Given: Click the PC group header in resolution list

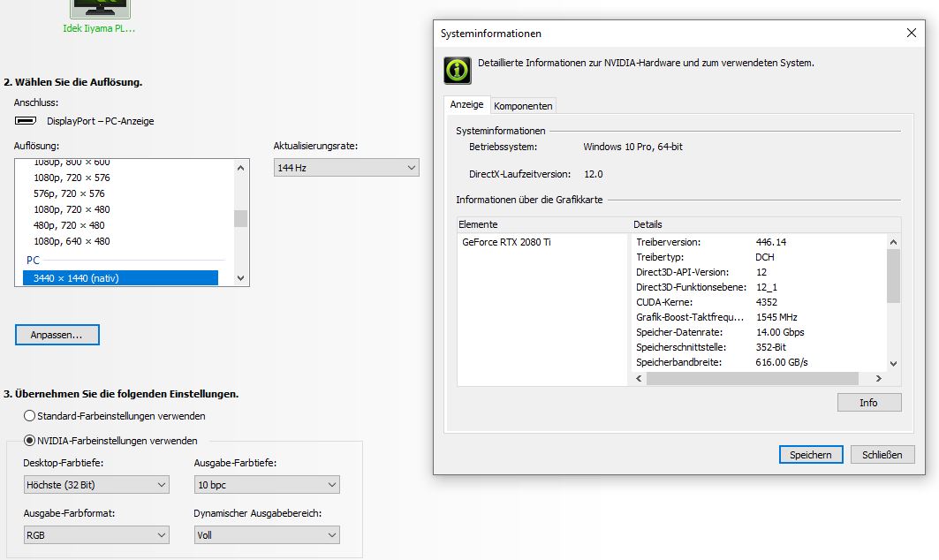Looking at the screenshot, I should click(x=33, y=260).
